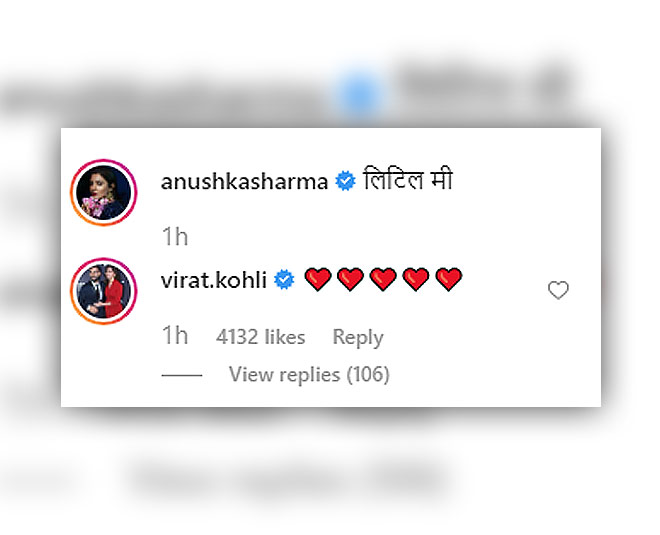Click the virat.kohli username

click(x=214, y=280)
